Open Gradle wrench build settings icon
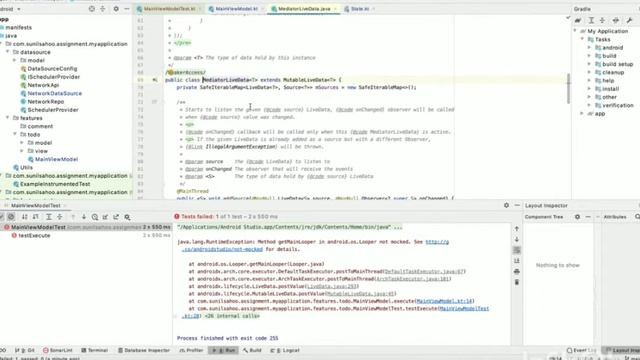The height and width of the screenshot is (360, 640). click(629, 20)
